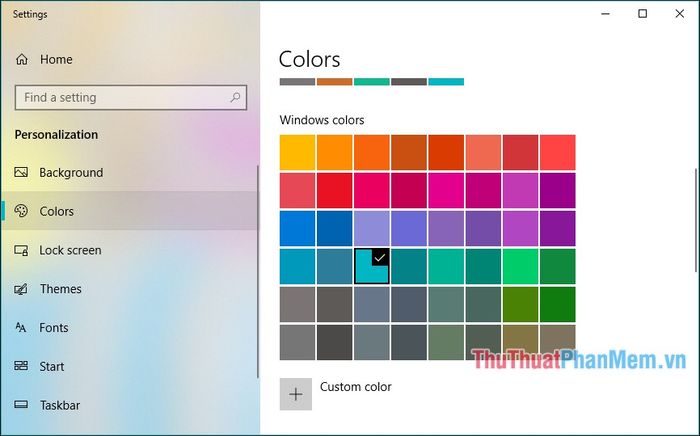Open the Custom color label

tap(355, 386)
